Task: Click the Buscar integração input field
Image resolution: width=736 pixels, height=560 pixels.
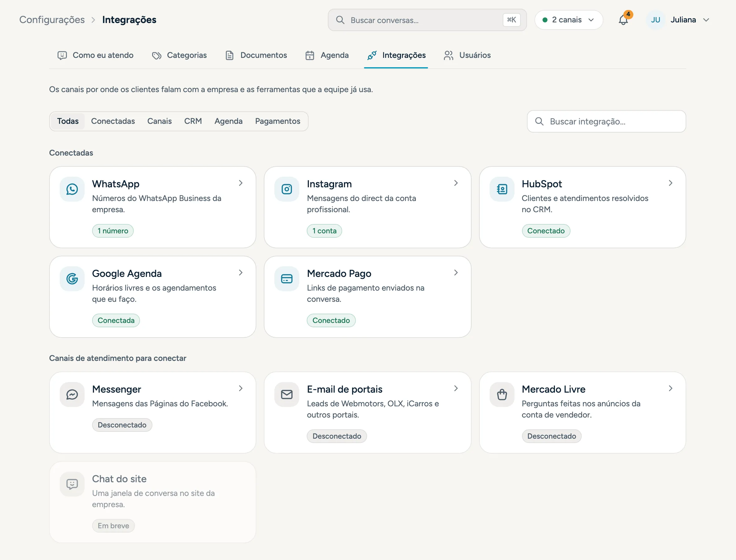Action: click(x=606, y=121)
